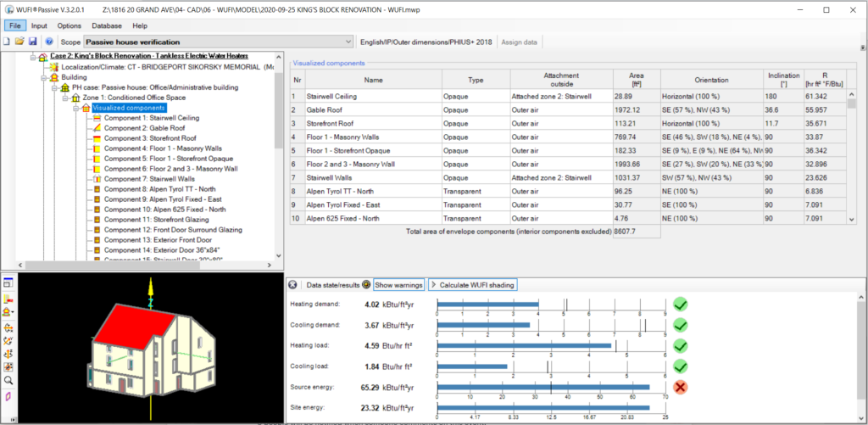The image size is (868, 425).
Task: Open the Options menu
Action: coord(70,25)
